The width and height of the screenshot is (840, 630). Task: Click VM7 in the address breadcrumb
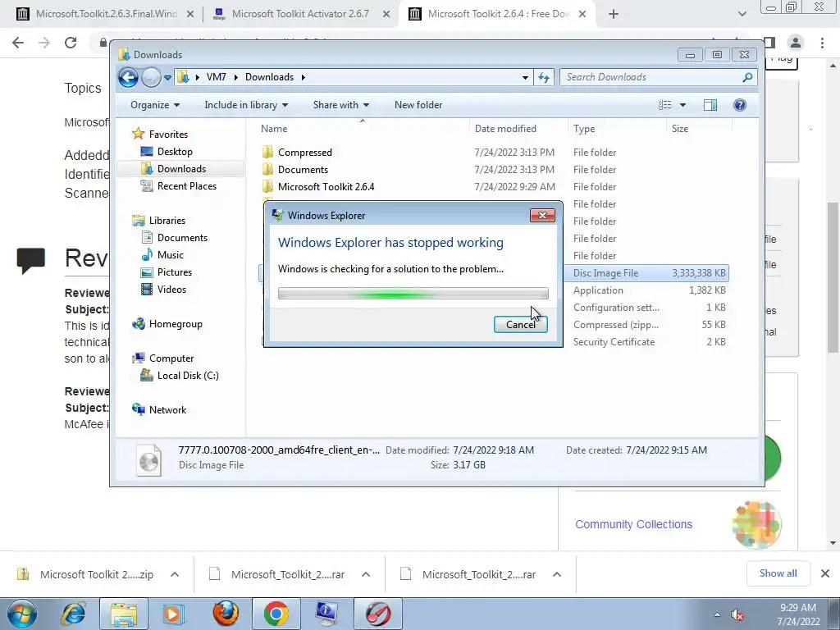click(216, 77)
